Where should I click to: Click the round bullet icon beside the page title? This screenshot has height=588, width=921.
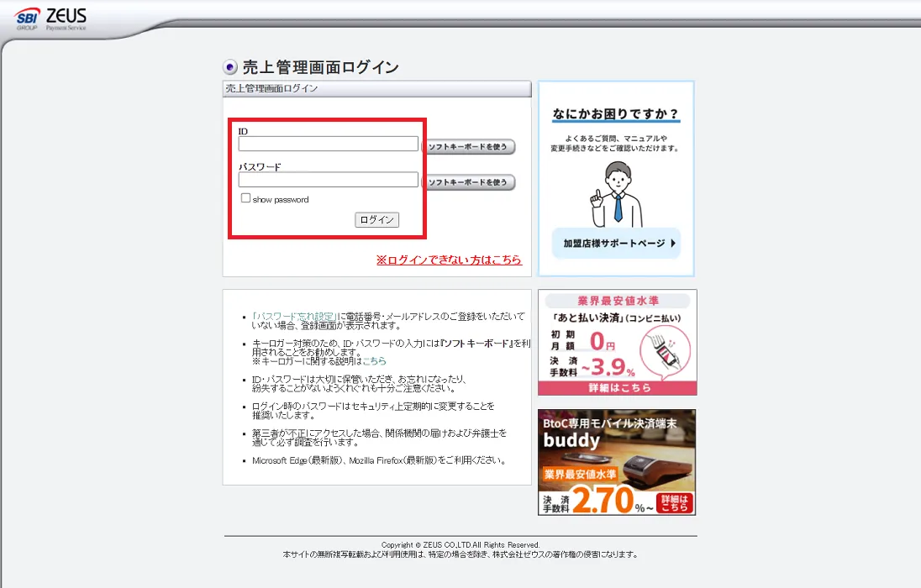230,67
